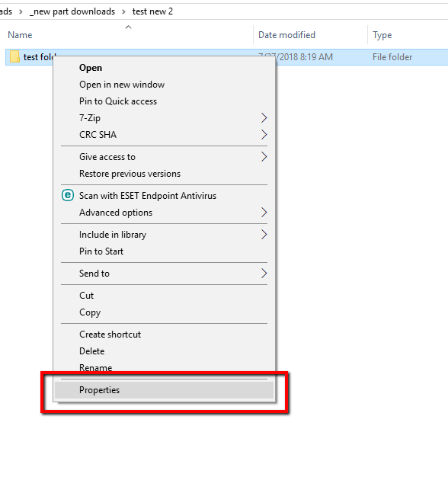Open folder Properties

click(x=165, y=390)
